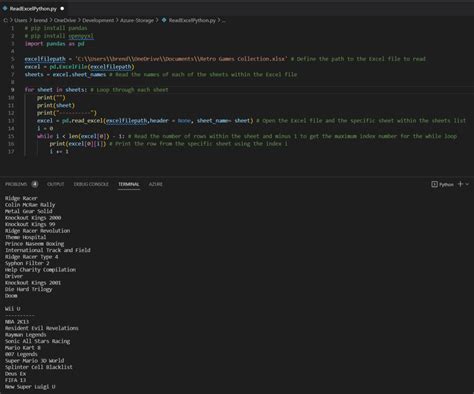Open the brend breadcrumb segment
This screenshot has width=474, height=394.
click(x=40, y=20)
